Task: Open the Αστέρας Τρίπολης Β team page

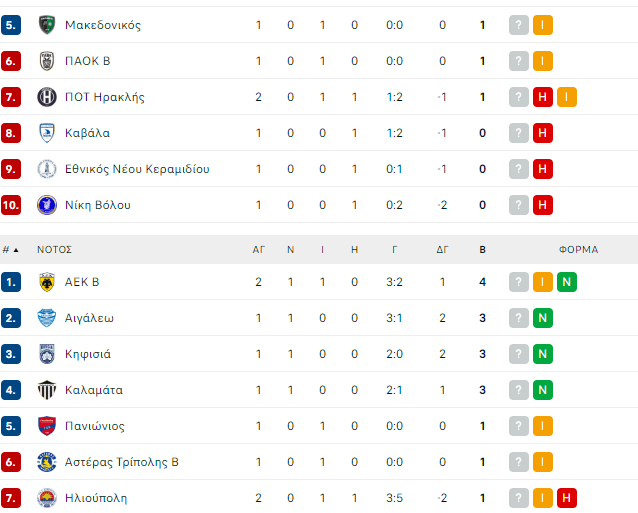Action: click(121, 462)
